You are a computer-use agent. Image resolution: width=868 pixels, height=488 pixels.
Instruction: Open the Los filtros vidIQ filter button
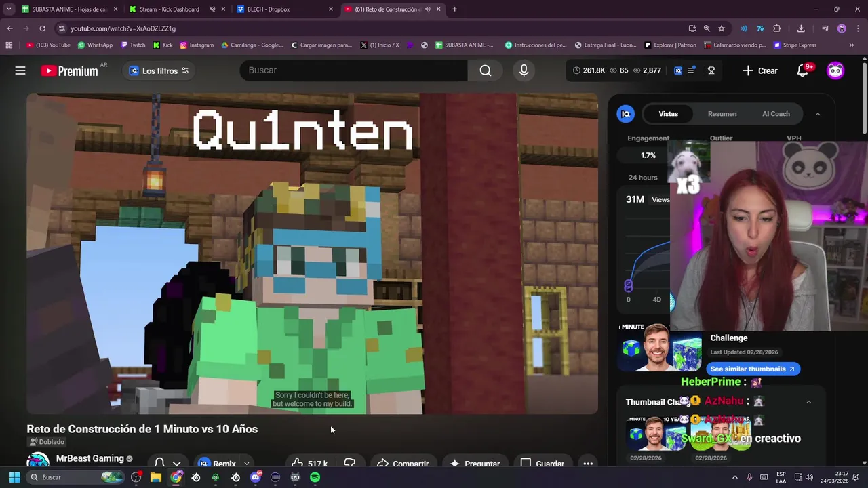coord(159,70)
